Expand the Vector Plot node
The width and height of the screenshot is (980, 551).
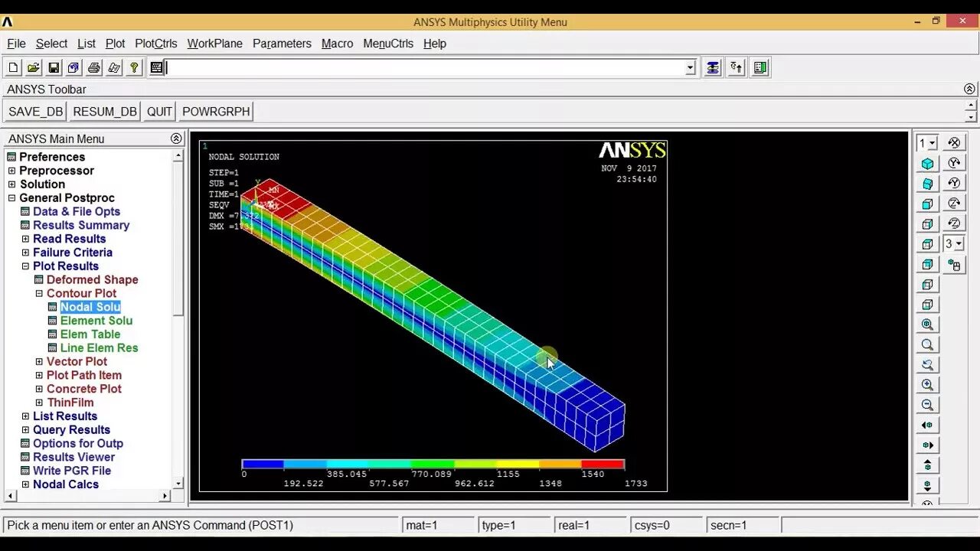point(39,361)
